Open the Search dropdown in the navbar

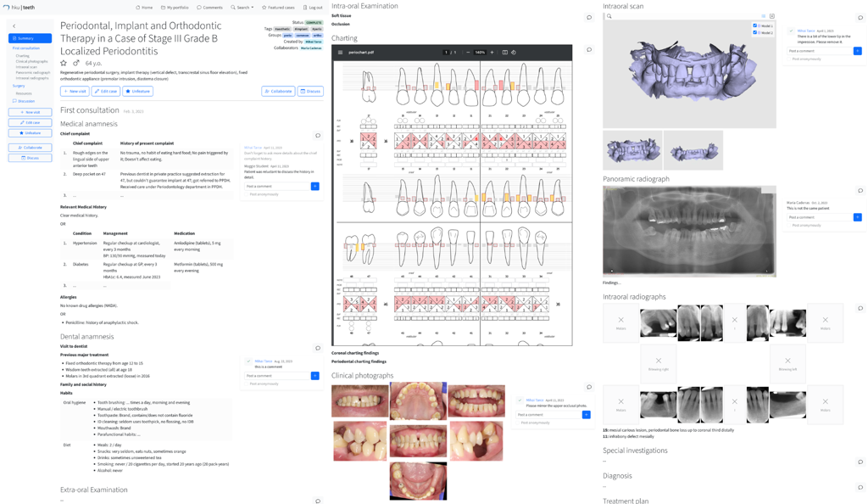tap(242, 8)
